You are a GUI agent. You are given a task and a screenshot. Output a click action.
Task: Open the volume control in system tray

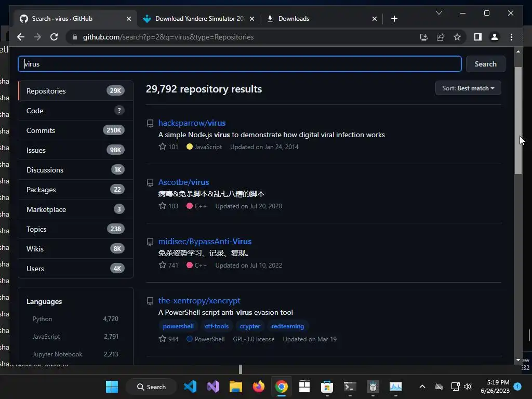(x=468, y=387)
